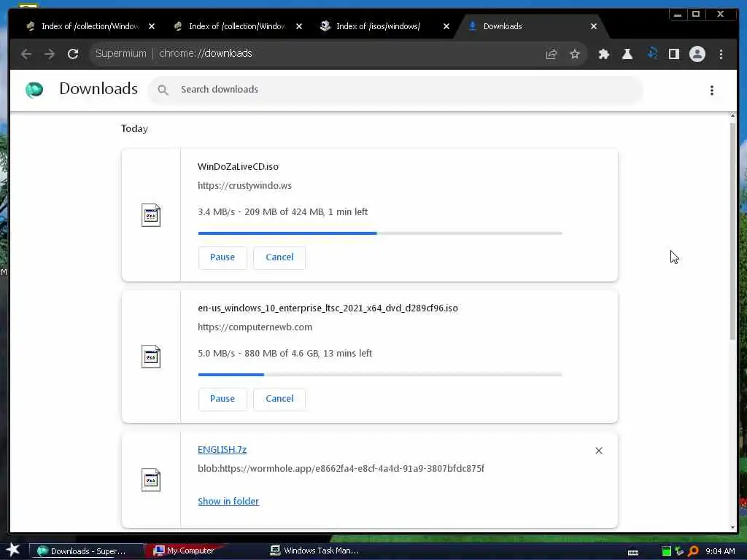Viewport: 747px width, 560px height.
Task: Click the search magnifier icon
Action: coord(163,90)
